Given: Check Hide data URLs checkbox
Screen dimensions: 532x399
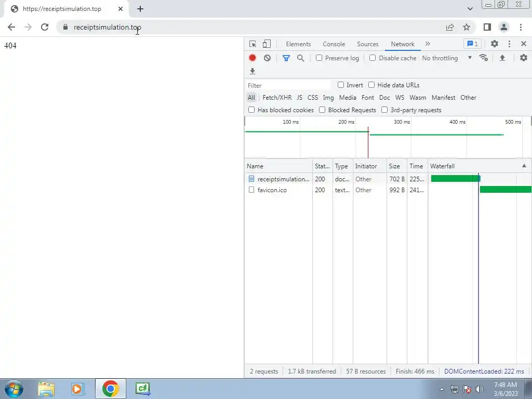Looking at the screenshot, I should pyautogui.click(x=371, y=85).
